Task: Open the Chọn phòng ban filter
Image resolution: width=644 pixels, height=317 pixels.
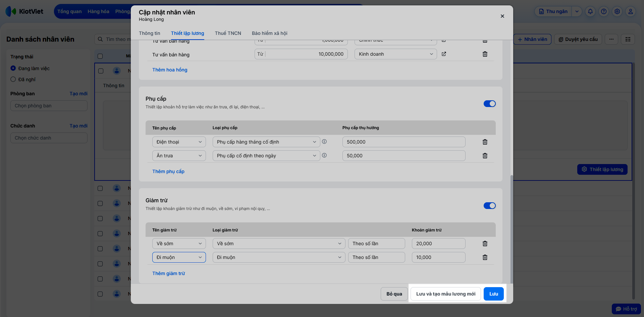Action: [x=49, y=106]
